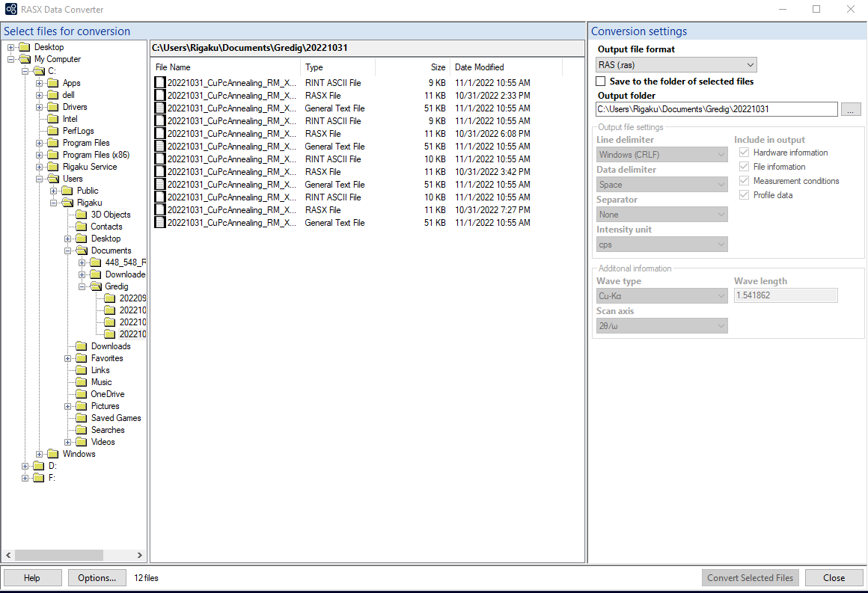Sort files by Date Modified column
Screen dimensions: 868x593
(479, 67)
